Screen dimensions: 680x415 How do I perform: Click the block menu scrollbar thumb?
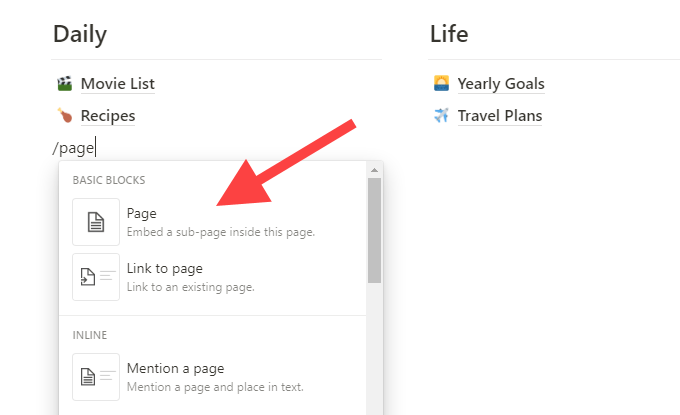coord(374,230)
